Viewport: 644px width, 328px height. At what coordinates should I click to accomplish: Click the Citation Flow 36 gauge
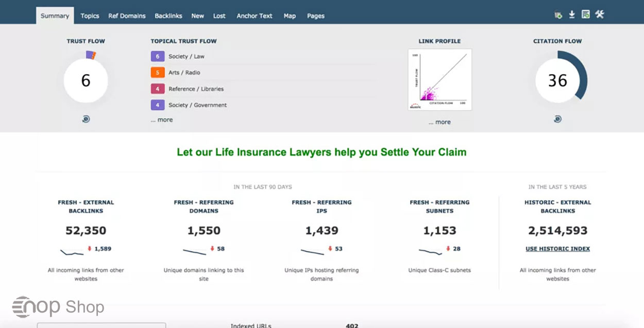[557, 80]
